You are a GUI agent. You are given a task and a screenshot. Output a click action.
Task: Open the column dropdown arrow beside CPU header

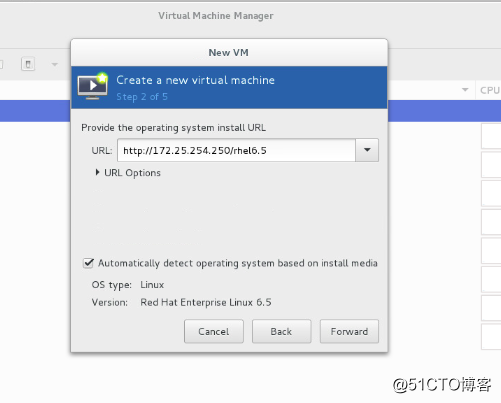coord(465,90)
